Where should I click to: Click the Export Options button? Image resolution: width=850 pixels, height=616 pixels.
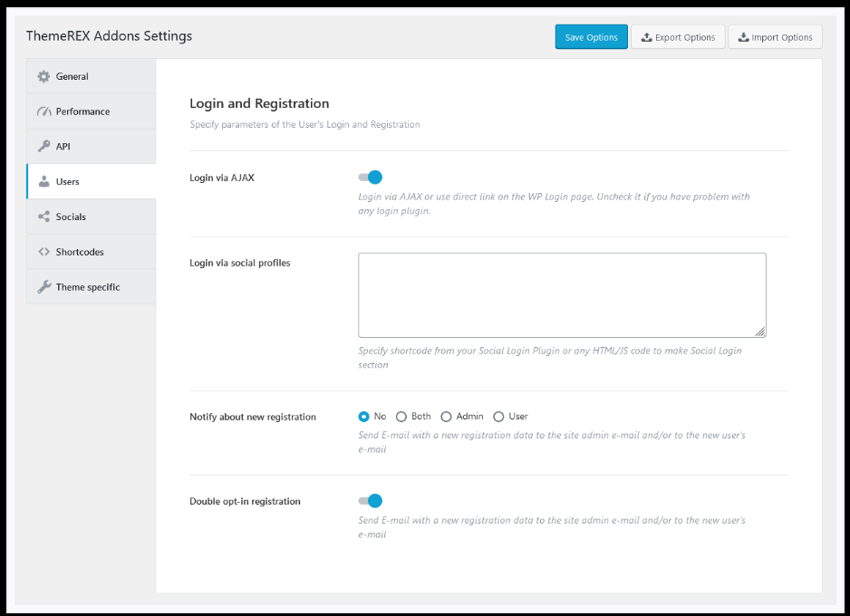[x=678, y=37]
